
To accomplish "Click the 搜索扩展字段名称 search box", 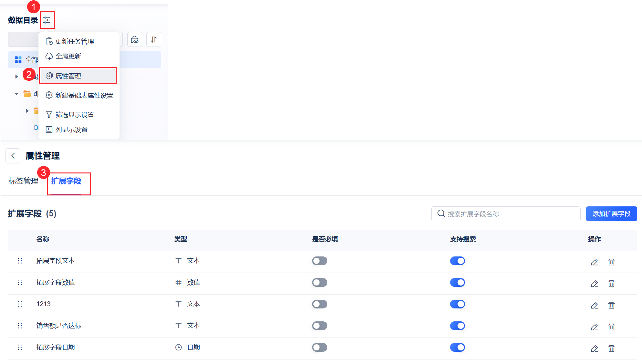I will pos(506,214).
